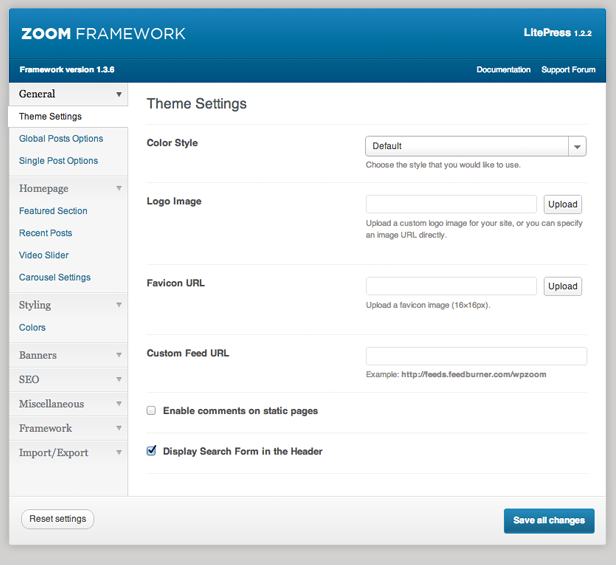Click the Miscellaneous section heading
The width and height of the screenshot is (616, 565).
click(x=51, y=404)
